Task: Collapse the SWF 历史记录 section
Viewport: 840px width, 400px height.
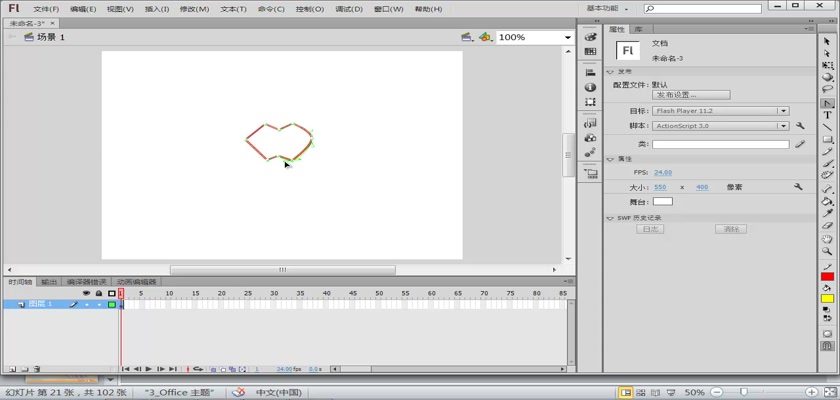Action: (x=610, y=218)
